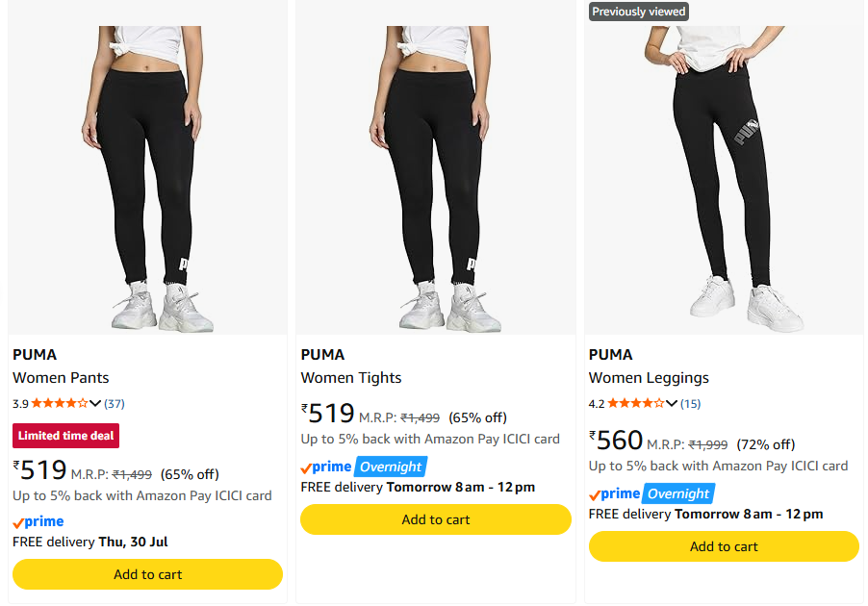Click star rating icons on Women Pants
Viewport: 868px width, 606px height.
60,403
